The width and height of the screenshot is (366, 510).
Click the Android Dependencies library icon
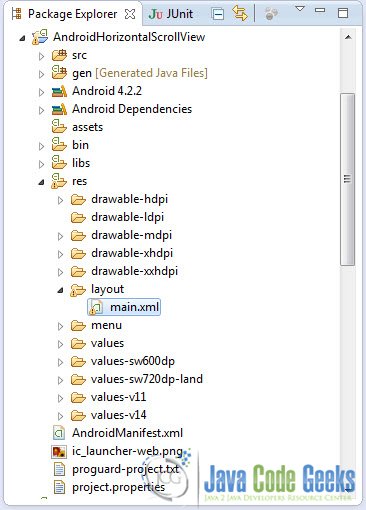point(59,109)
